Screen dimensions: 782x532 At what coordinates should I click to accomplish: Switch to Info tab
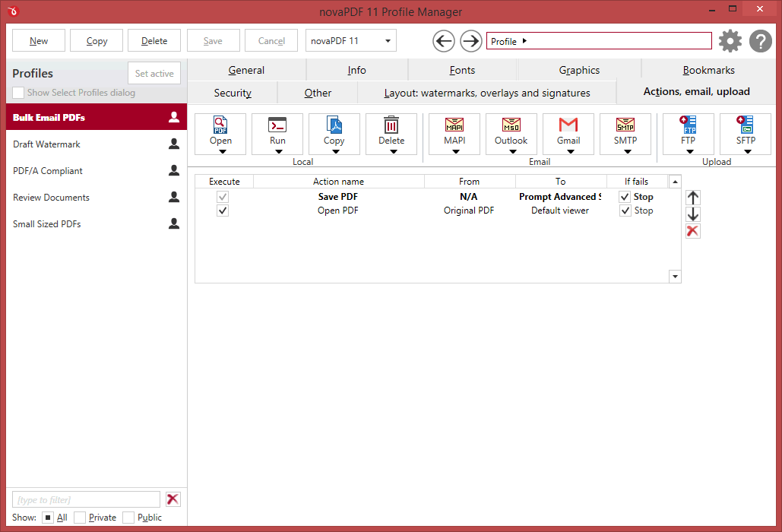(356, 71)
